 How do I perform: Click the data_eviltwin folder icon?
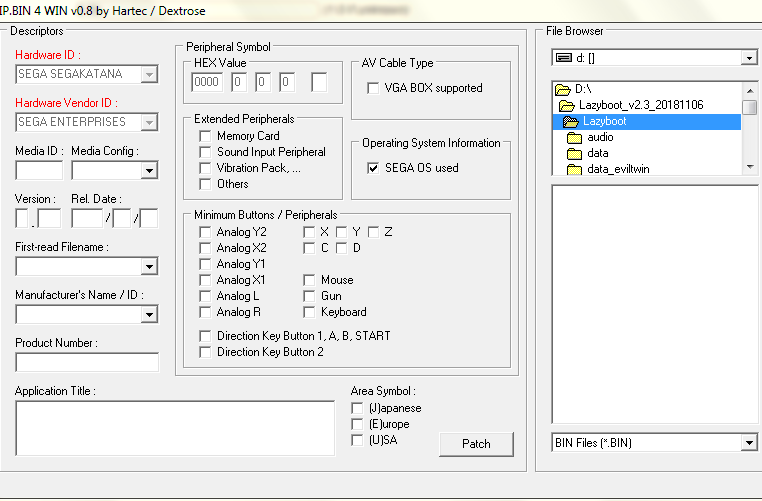coord(574,169)
